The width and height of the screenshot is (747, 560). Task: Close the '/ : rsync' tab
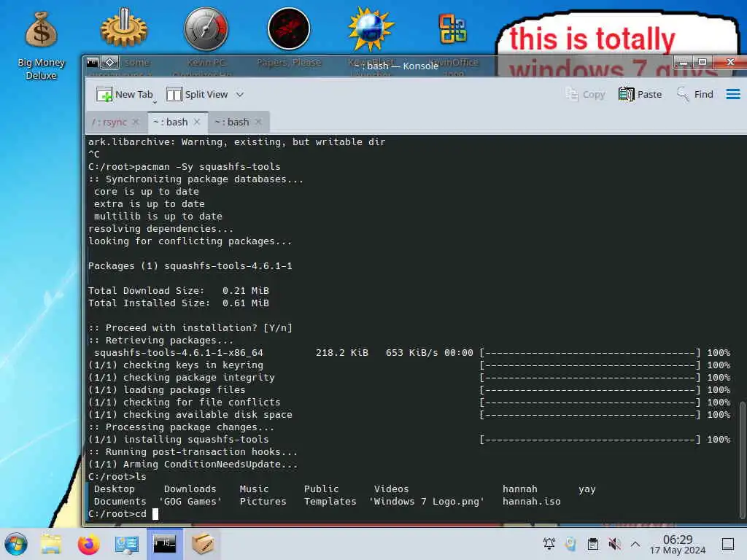tap(135, 122)
